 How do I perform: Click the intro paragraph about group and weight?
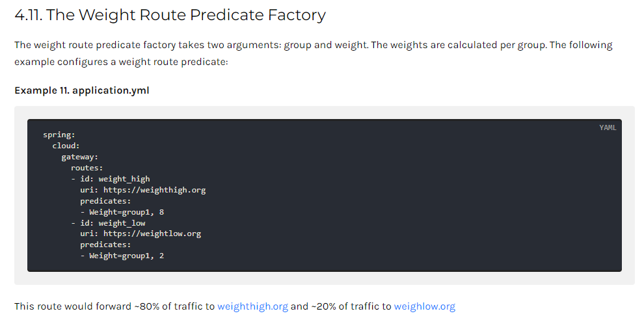tap(314, 53)
